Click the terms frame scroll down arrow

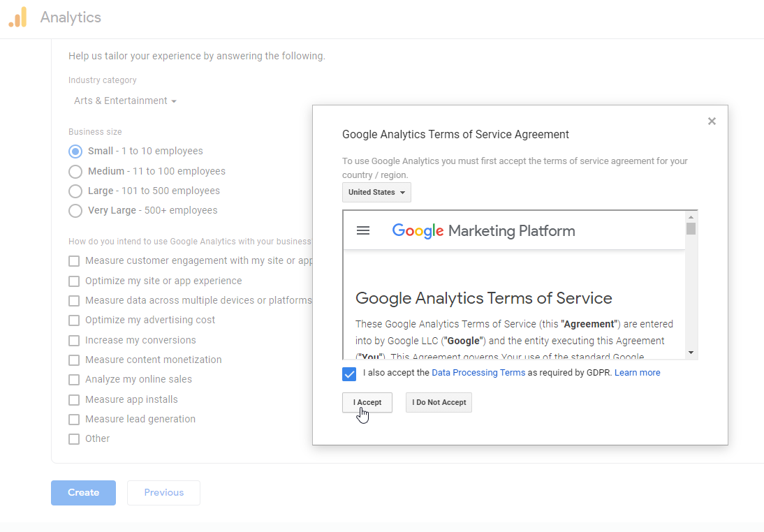click(691, 353)
